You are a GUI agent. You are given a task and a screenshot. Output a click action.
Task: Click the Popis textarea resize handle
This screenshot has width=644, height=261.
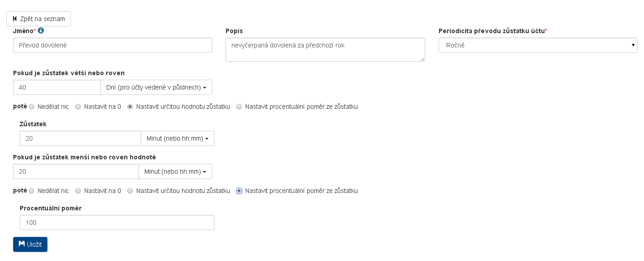[x=422, y=59]
